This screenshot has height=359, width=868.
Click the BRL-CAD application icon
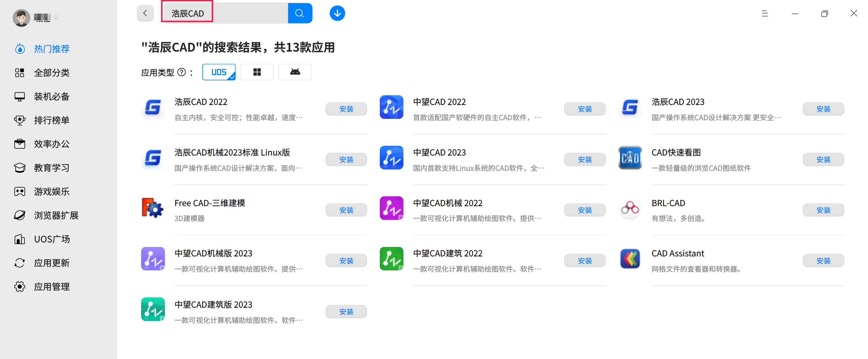click(630, 209)
